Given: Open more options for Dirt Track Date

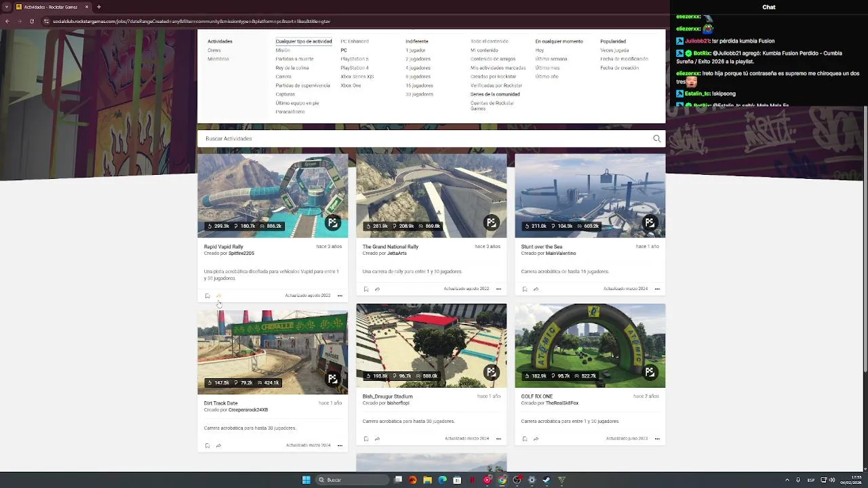Looking at the screenshot, I should 340,445.
